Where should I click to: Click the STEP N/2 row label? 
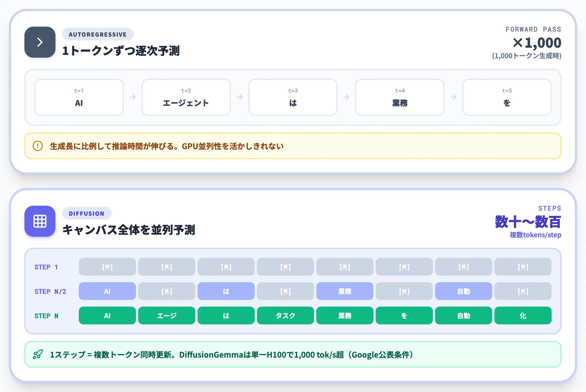tap(50, 291)
